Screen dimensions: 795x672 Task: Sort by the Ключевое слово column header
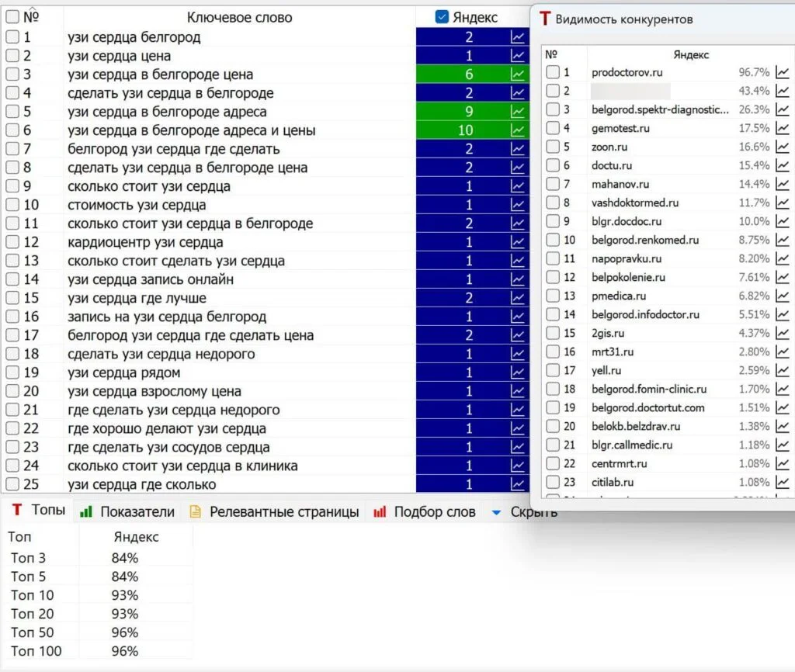coord(239,18)
